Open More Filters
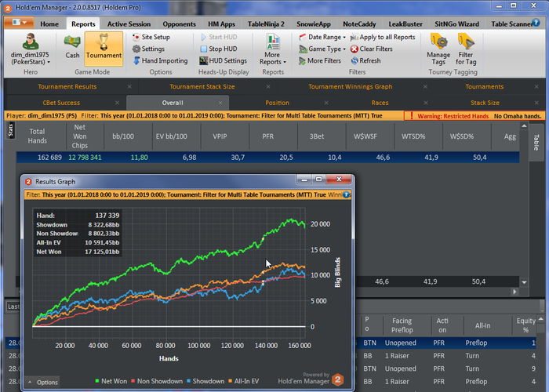Viewport: 549px width, 392px height. pyautogui.click(x=320, y=61)
